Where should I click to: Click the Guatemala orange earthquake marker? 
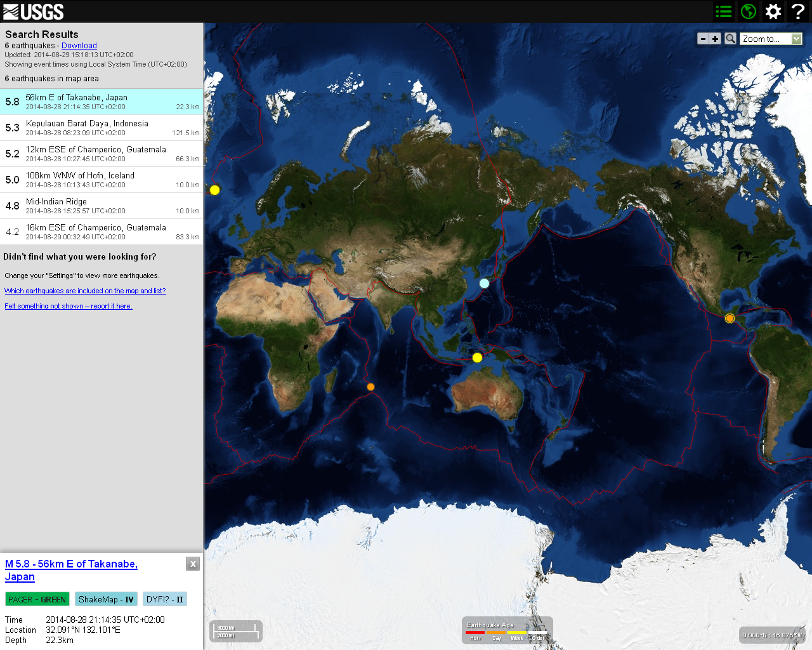click(x=730, y=318)
